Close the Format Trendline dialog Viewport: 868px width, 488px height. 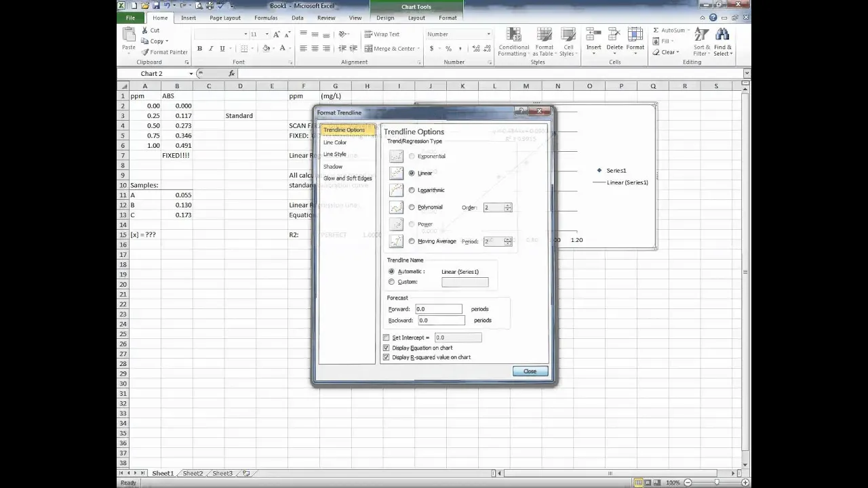click(530, 371)
